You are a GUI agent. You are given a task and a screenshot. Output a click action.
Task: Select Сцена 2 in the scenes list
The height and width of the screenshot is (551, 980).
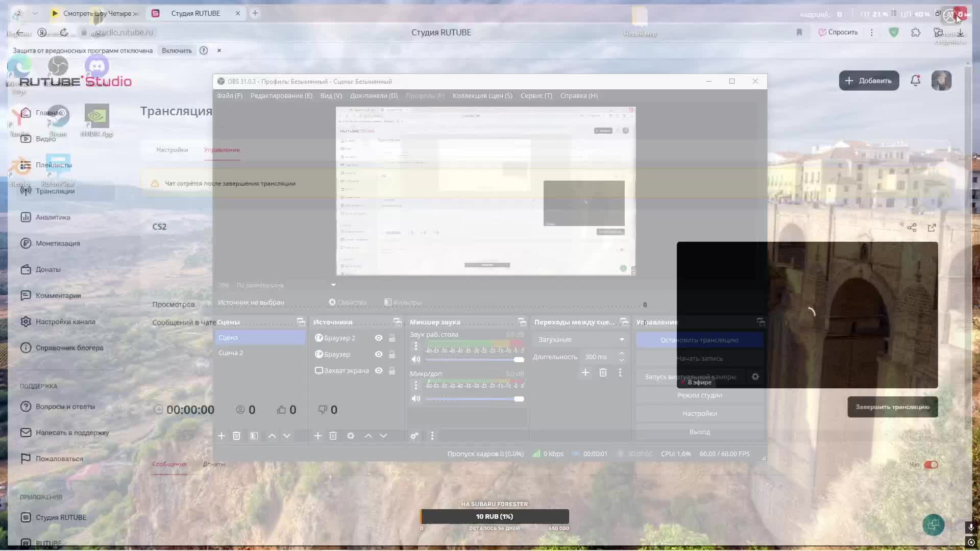231,353
